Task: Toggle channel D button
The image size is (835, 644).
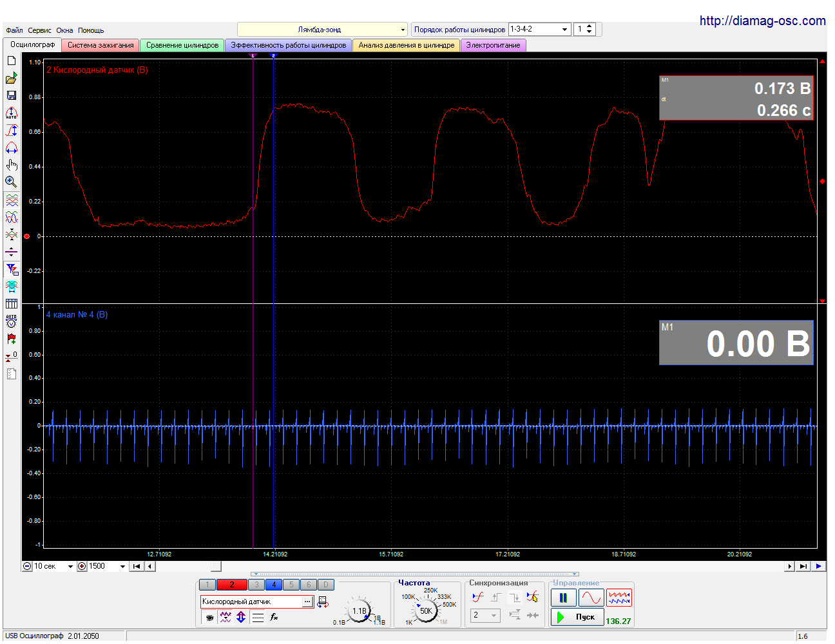Action: tap(326, 585)
